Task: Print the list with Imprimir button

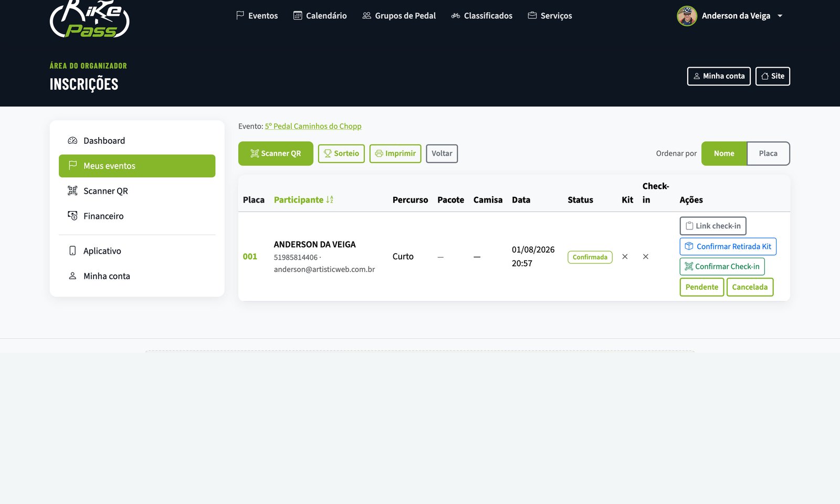Action: coord(395,153)
